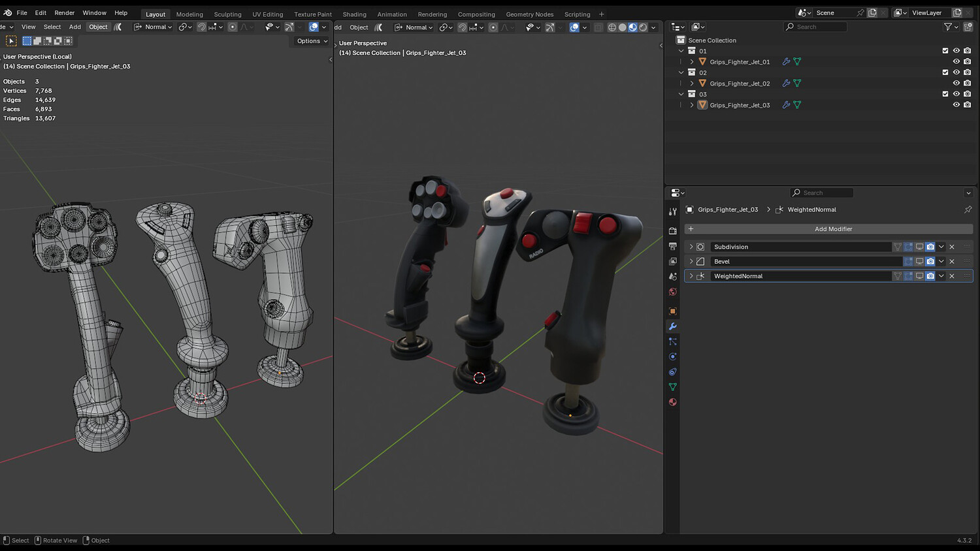Expand Grips_Fighter_Jet_02 in the outliner
The width and height of the screenshot is (980, 551).
point(692,84)
